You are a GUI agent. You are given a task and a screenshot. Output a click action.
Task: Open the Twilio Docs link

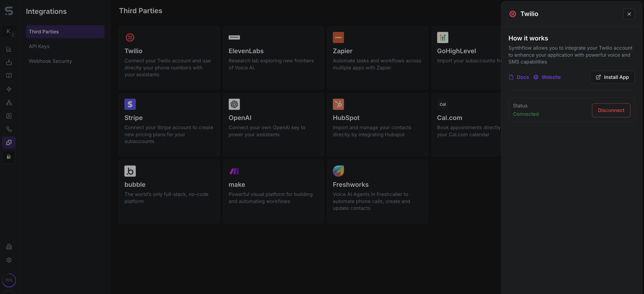(x=519, y=77)
